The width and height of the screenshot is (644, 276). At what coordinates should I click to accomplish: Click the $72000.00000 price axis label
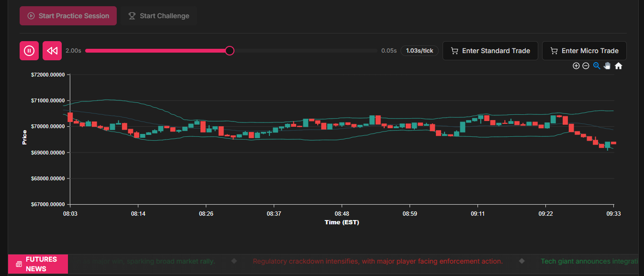coord(48,75)
